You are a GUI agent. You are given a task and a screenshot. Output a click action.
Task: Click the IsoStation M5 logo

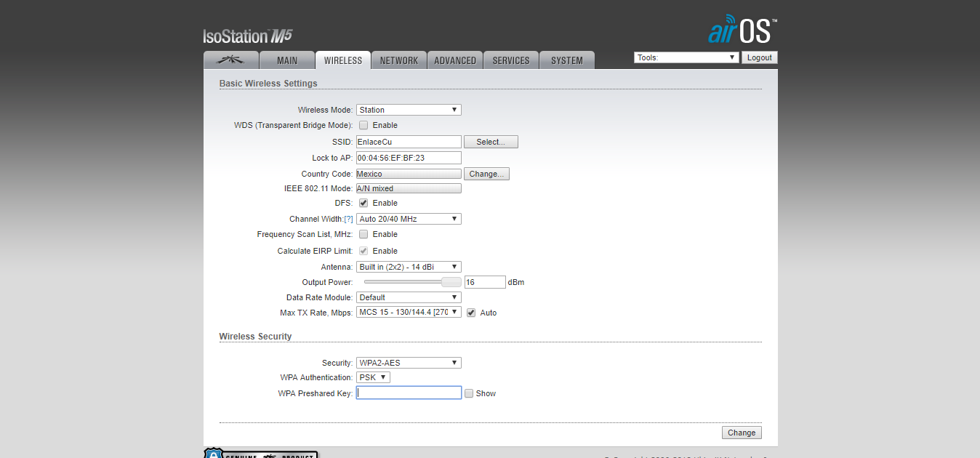[248, 36]
